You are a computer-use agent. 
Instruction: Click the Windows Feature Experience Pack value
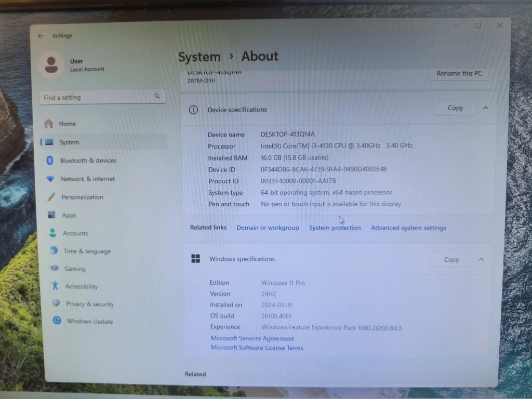(331, 328)
